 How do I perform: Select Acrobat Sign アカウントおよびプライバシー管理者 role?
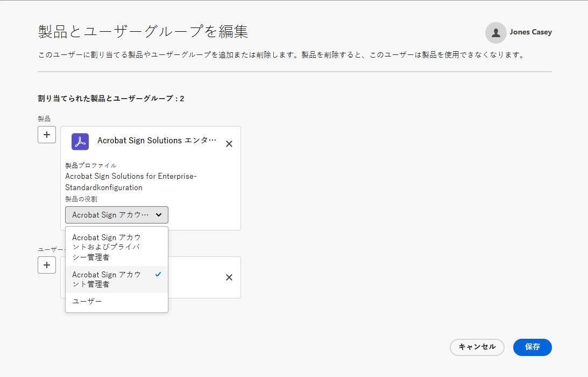107,247
